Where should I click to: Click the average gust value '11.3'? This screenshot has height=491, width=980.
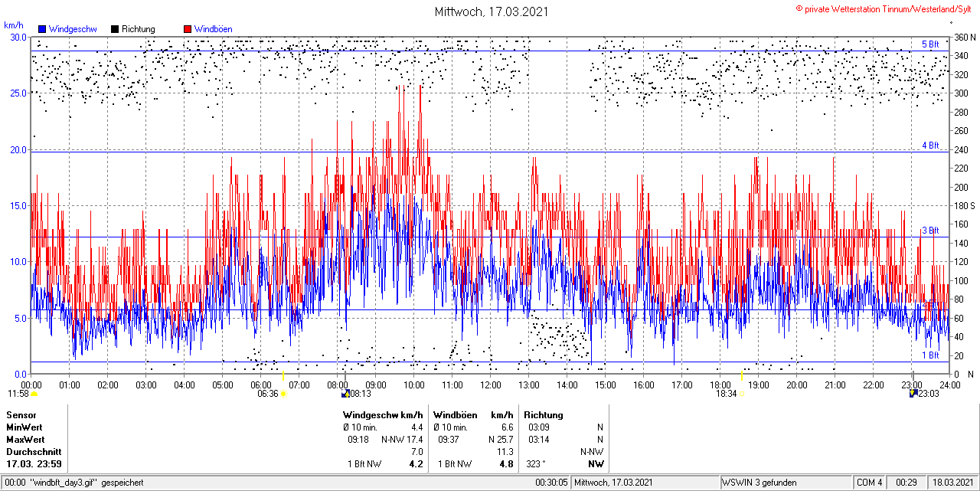(x=505, y=452)
